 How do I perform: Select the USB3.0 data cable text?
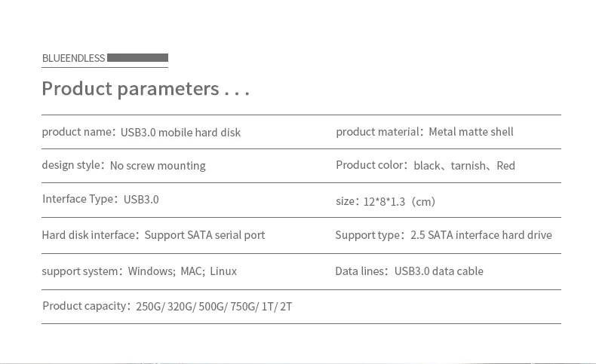[x=438, y=271]
